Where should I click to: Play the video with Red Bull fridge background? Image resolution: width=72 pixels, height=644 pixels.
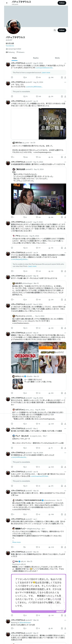pos(39,199)
